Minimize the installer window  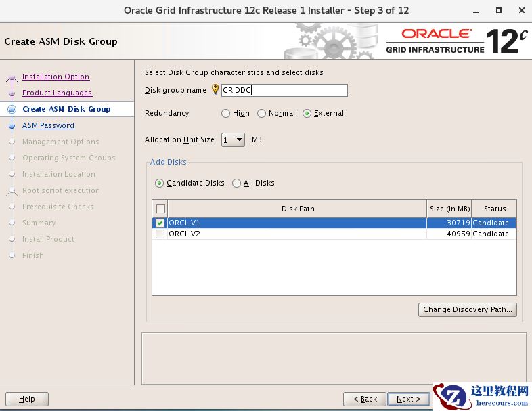[x=476, y=11]
